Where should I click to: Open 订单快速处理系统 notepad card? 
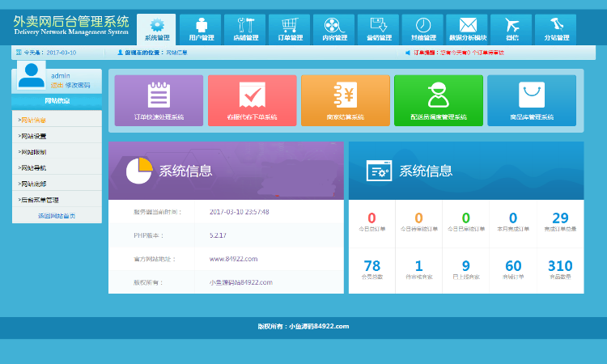pos(159,100)
